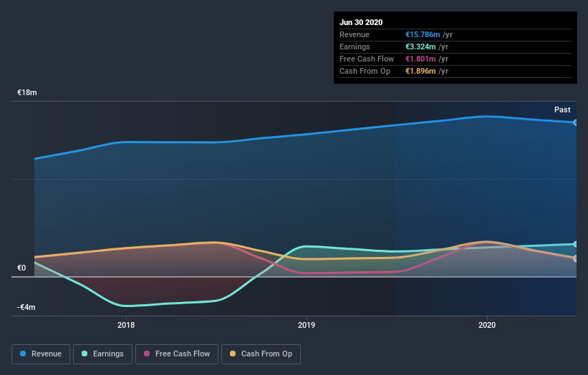This screenshot has width=588, height=375.
Task: Click the 'Jun 30 2020' tooltip date
Action: [361, 22]
